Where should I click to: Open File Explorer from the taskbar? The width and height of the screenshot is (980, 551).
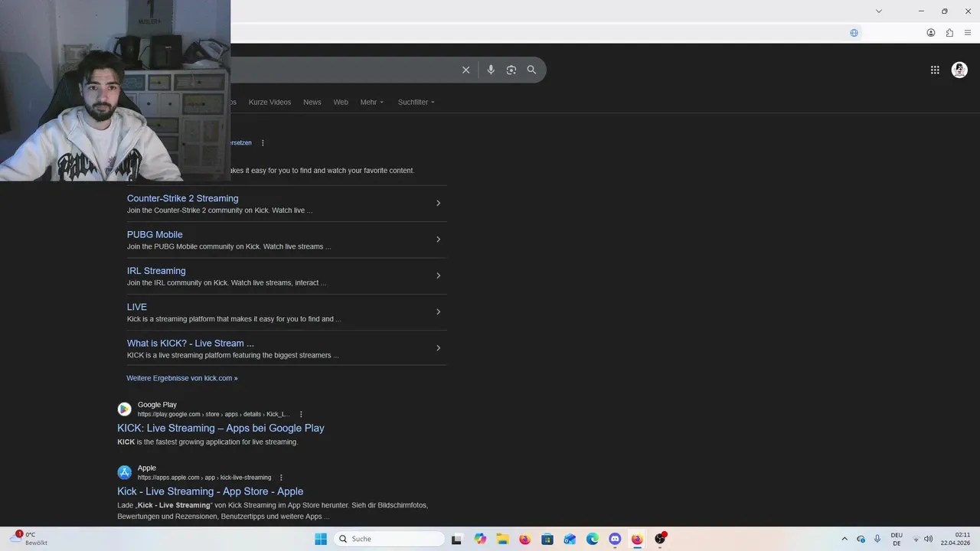[x=502, y=539]
